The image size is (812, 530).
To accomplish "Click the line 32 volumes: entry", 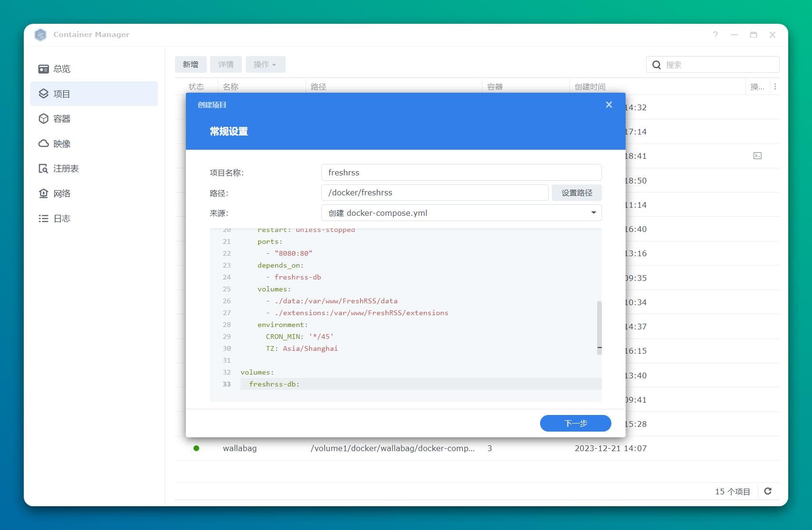I will (x=257, y=372).
